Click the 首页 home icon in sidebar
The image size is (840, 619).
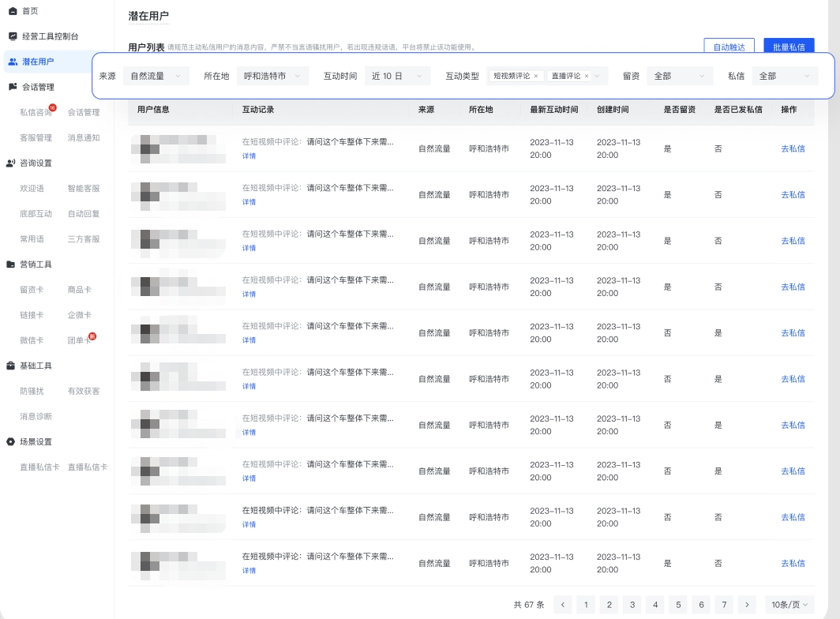pos(13,11)
